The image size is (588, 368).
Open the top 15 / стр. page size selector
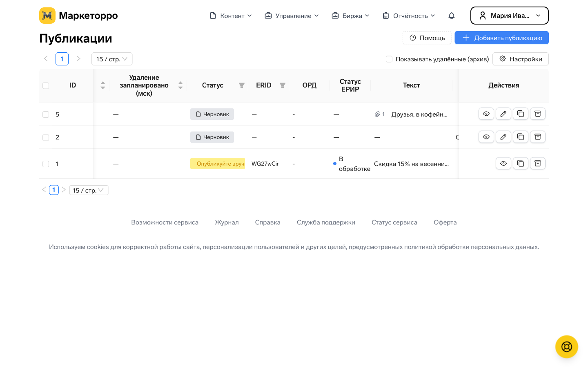point(112,59)
